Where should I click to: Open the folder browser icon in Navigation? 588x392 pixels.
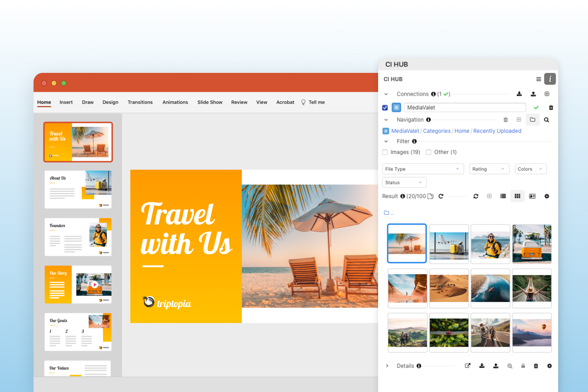pyautogui.click(x=532, y=119)
